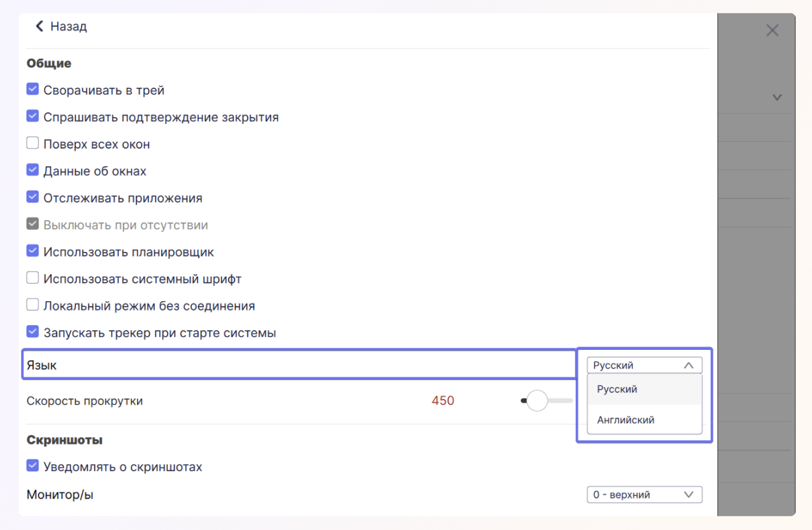Uncheck Отслеживать приложения option
This screenshot has height=530, width=812.
pyautogui.click(x=32, y=197)
